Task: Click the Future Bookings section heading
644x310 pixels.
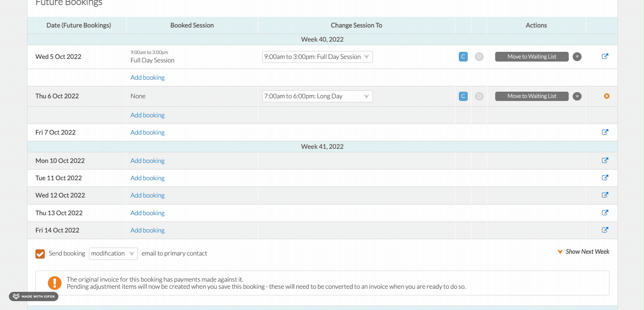Action: point(69,3)
